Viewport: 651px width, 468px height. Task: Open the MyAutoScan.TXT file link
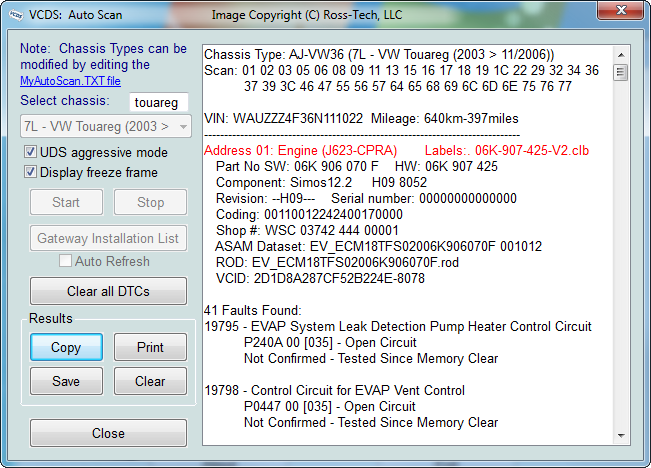click(x=70, y=81)
